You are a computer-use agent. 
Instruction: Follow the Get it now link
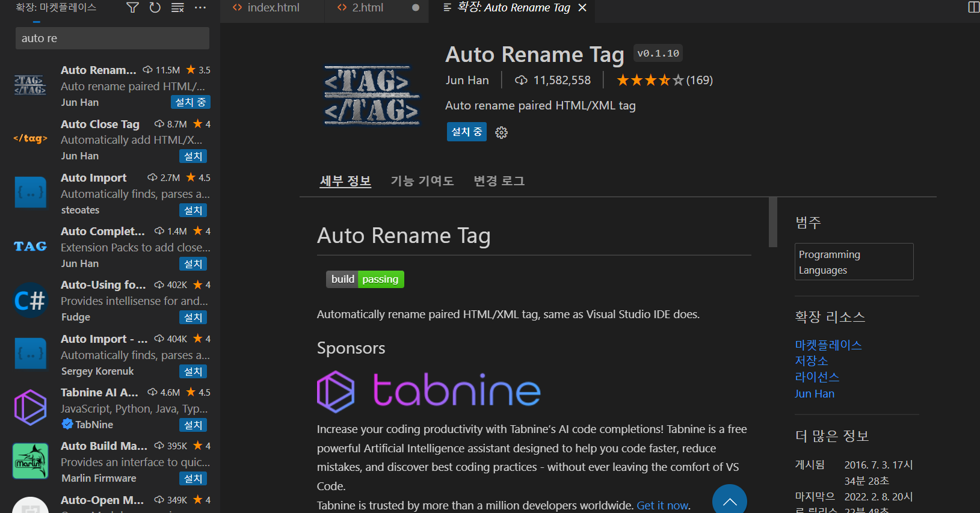click(662, 506)
